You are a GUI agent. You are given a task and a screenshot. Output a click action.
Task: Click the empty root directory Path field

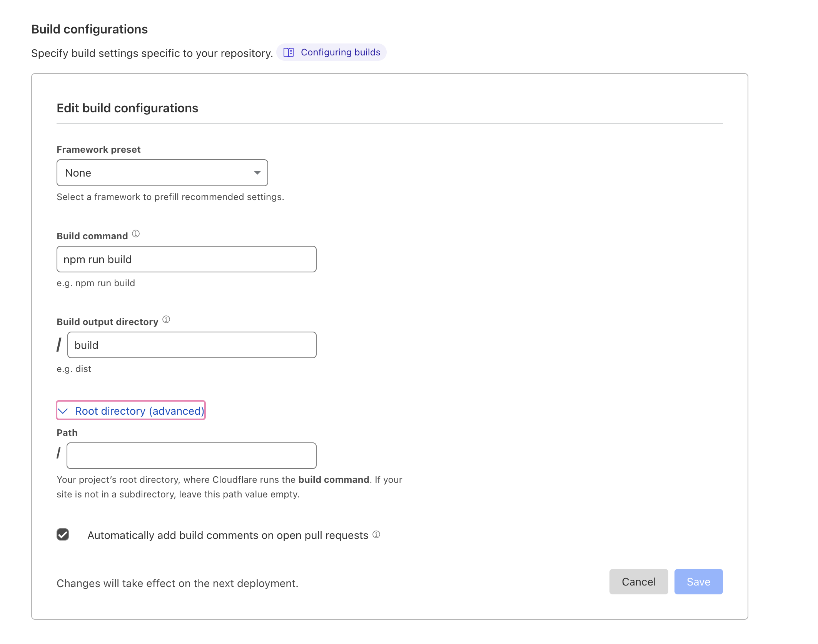[191, 455]
